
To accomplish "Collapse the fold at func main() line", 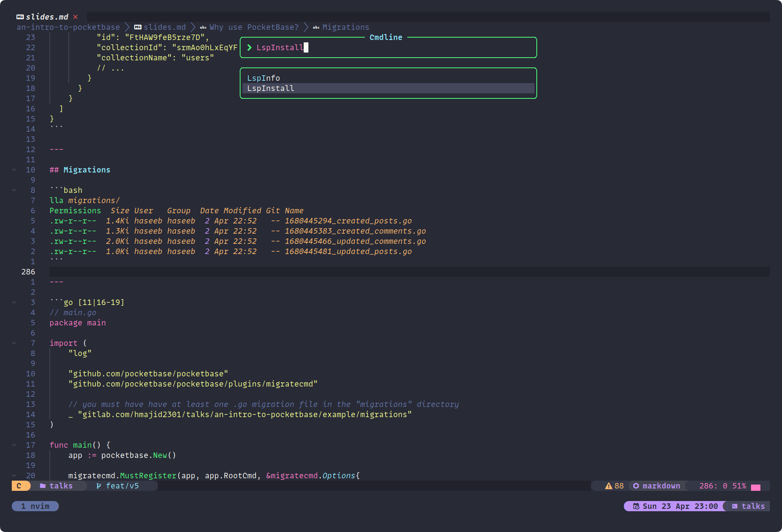I will [15, 445].
